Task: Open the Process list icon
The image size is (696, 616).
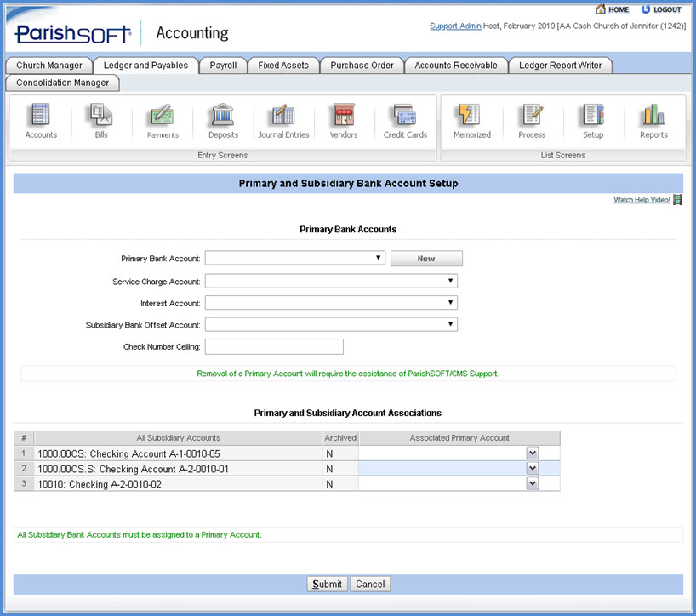Action: pyautogui.click(x=532, y=118)
